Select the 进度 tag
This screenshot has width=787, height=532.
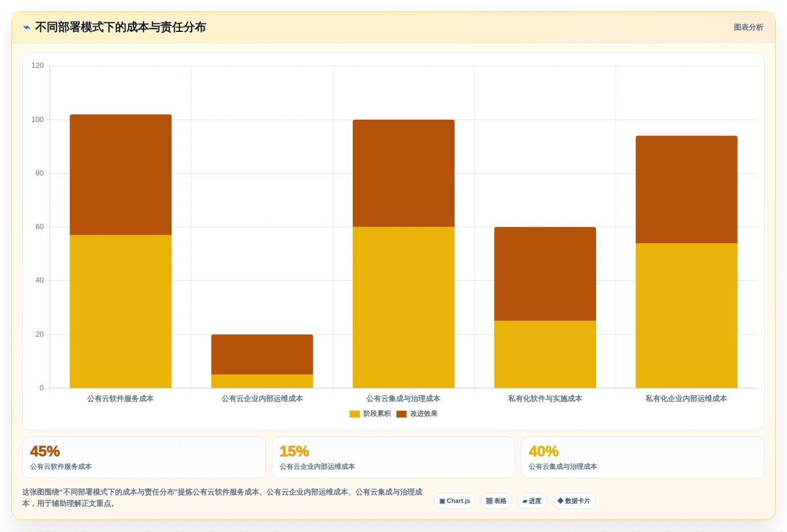click(532, 501)
